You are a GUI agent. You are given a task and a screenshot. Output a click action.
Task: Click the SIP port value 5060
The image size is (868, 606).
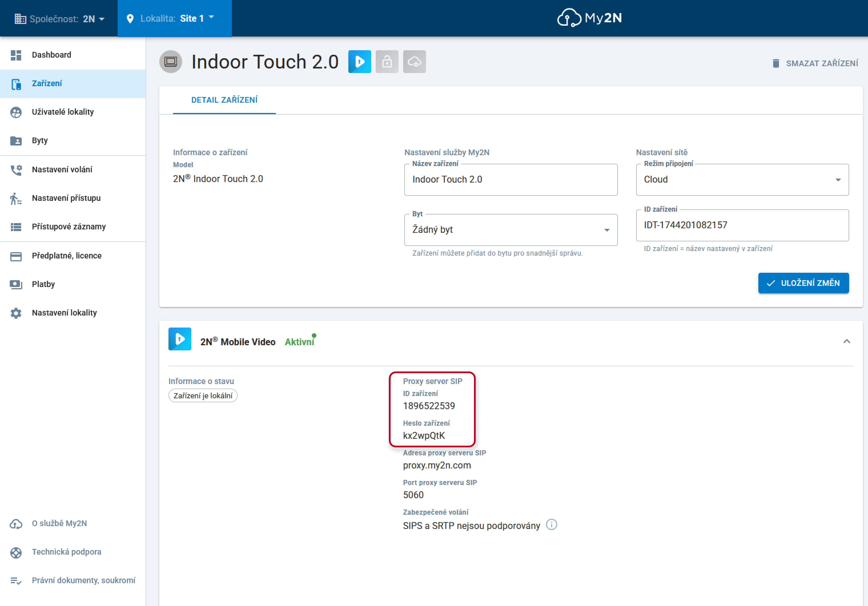[413, 495]
